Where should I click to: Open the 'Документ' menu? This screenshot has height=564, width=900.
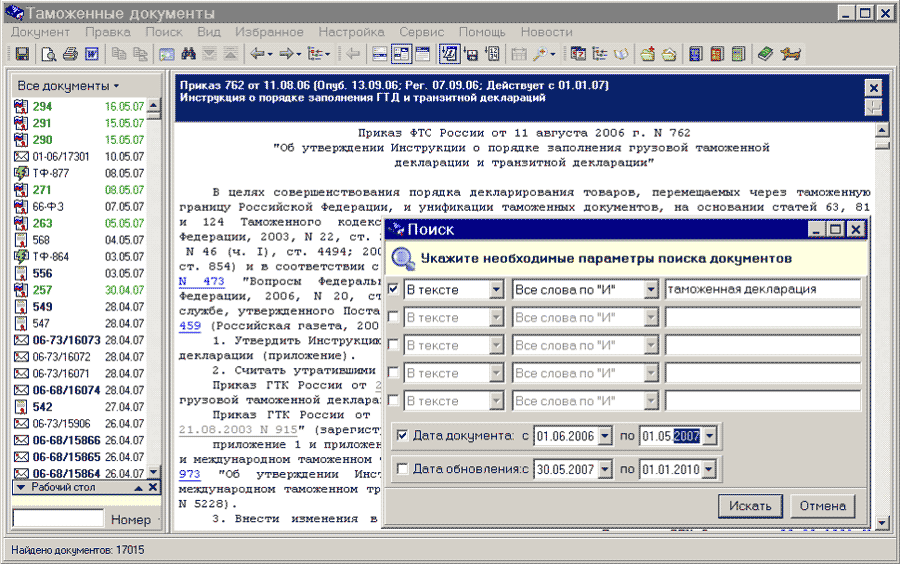pos(40,32)
